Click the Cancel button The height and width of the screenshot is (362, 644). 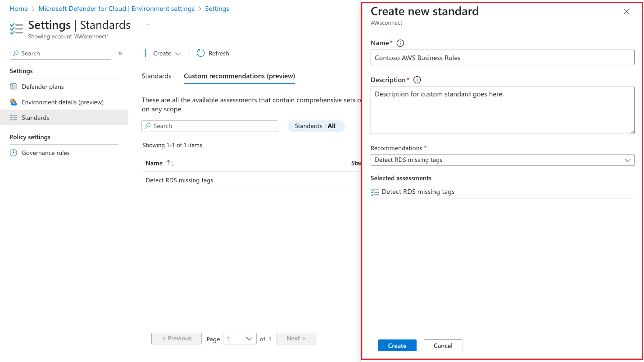coord(443,346)
